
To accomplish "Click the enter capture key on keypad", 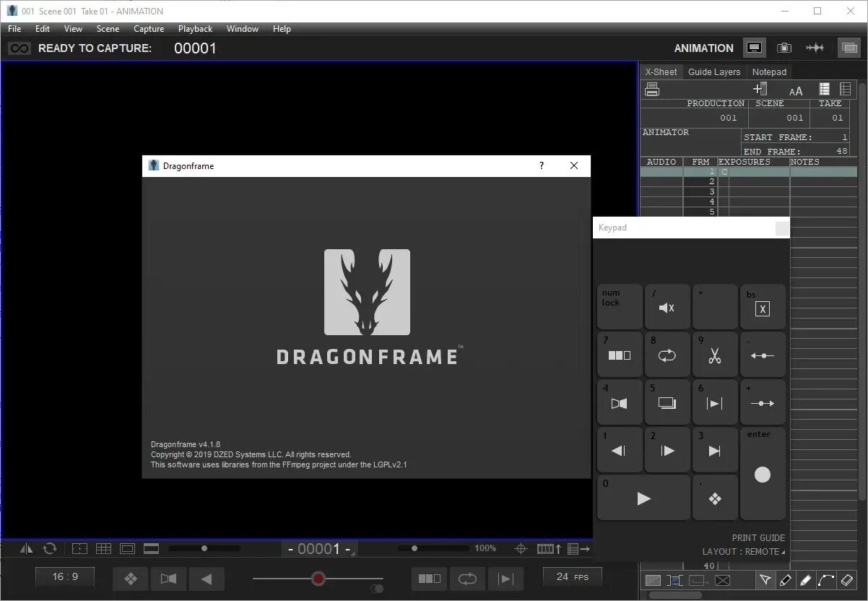I will click(x=763, y=474).
